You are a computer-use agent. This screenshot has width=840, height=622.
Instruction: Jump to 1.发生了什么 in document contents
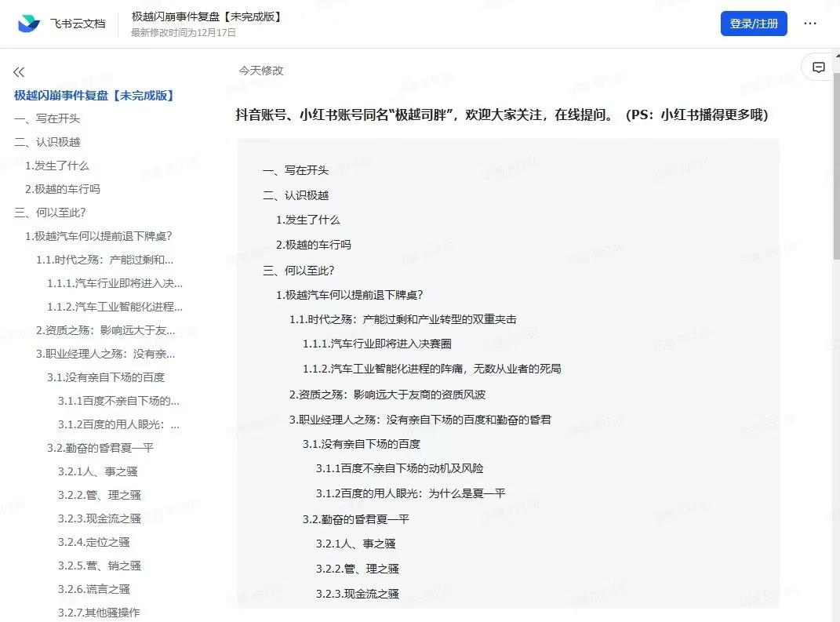pyautogui.click(x=308, y=220)
